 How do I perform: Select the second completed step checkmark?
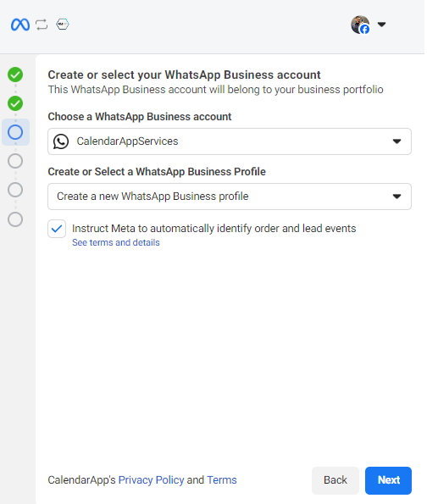coord(15,103)
